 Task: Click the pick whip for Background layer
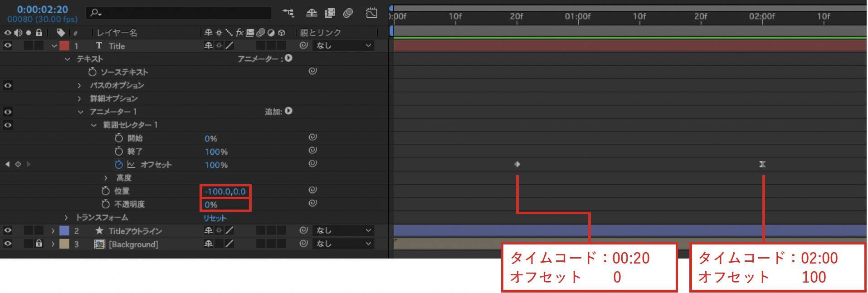pos(303,244)
